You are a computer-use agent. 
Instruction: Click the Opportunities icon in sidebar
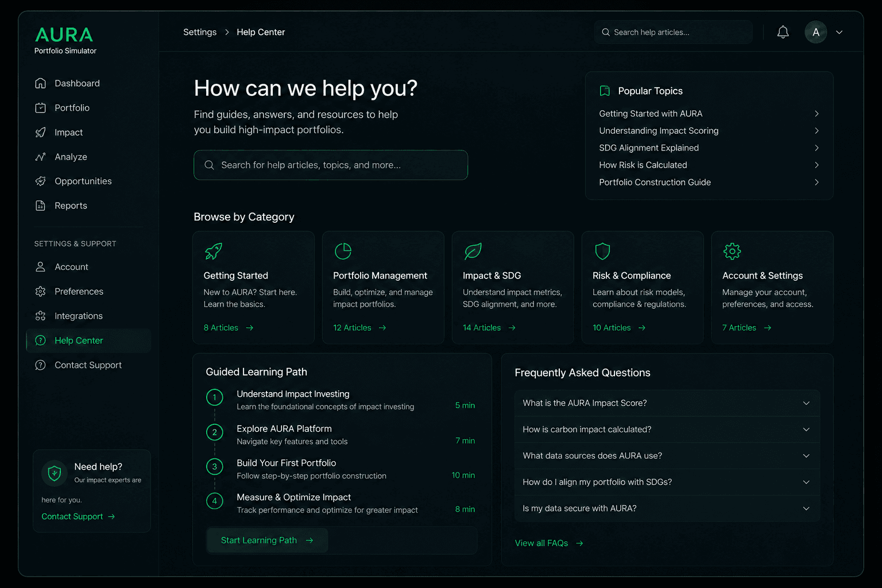tap(40, 181)
